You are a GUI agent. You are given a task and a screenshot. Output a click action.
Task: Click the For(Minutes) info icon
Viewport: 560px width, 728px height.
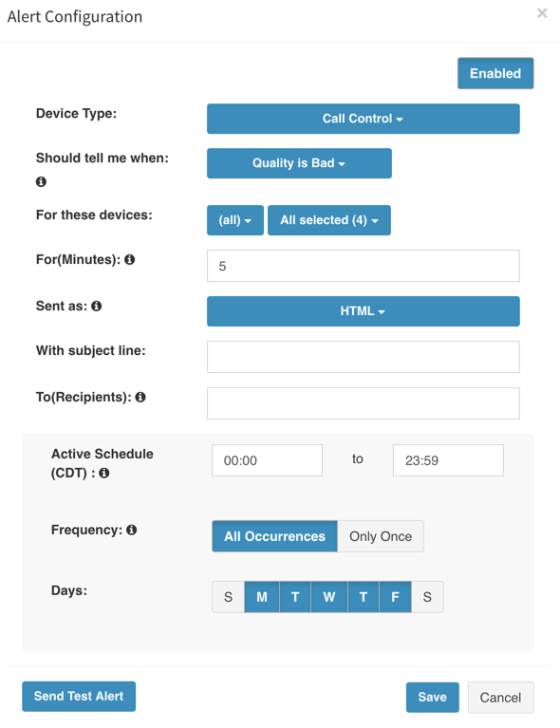tap(129, 259)
